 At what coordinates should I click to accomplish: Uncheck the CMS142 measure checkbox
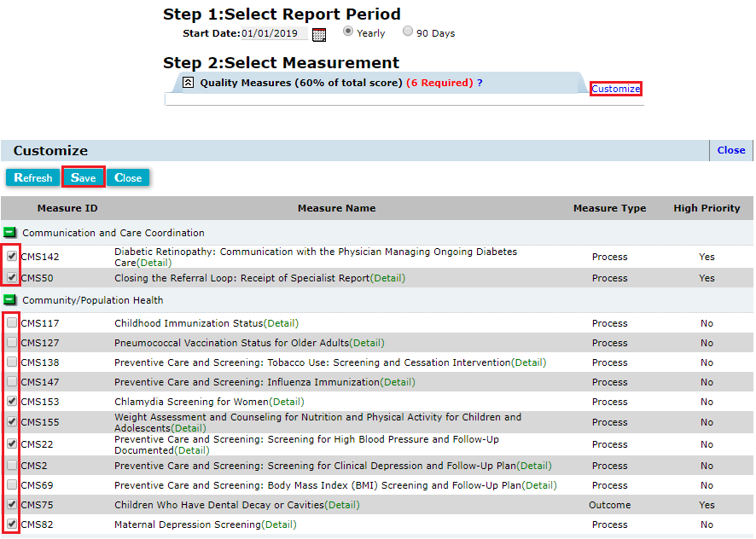tap(12, 255)
